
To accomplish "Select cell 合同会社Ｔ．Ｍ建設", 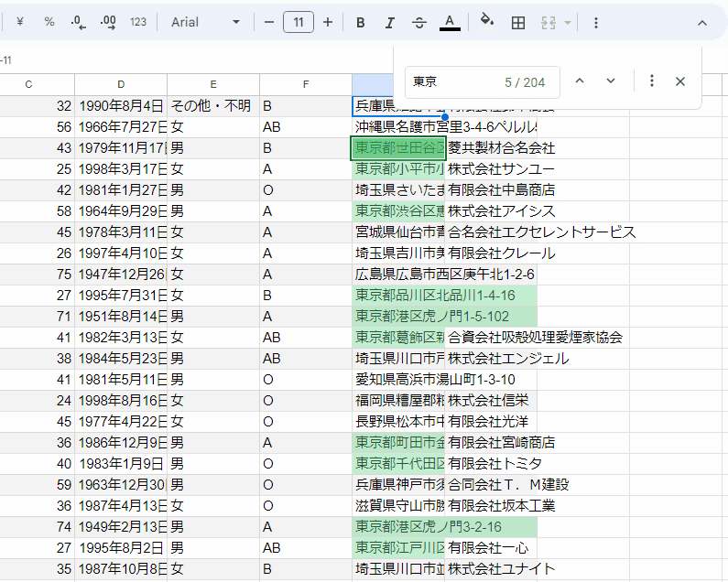I will [x=491, y=484].
